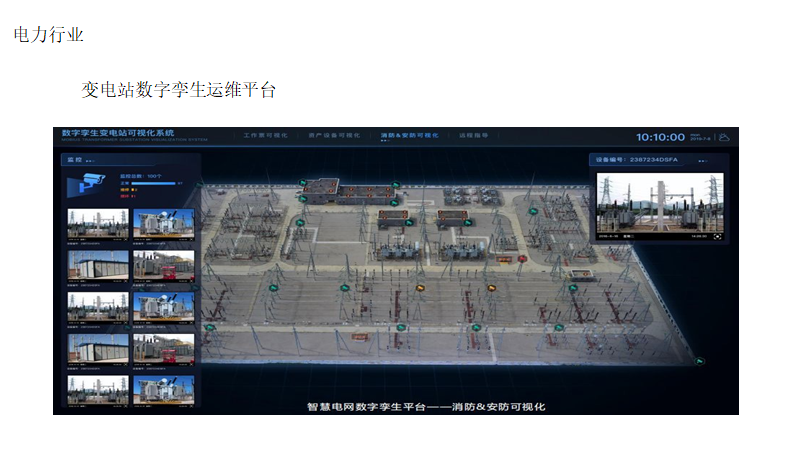Click the blue 正常 status progress bar

[147, 183]
